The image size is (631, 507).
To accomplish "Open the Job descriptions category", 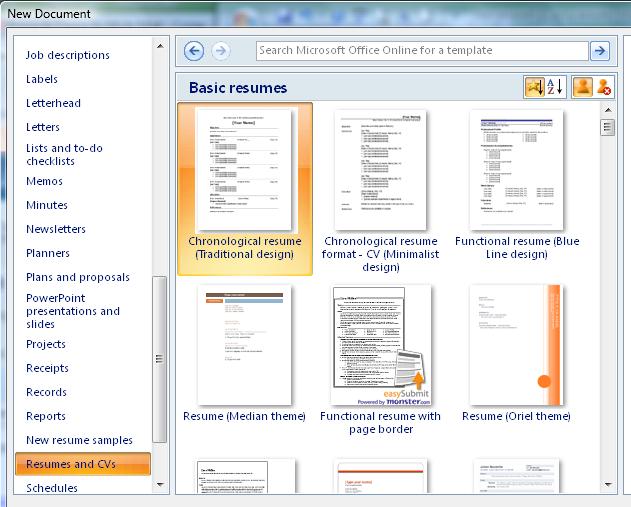I will pyautogui.click(x=68, y=55).
